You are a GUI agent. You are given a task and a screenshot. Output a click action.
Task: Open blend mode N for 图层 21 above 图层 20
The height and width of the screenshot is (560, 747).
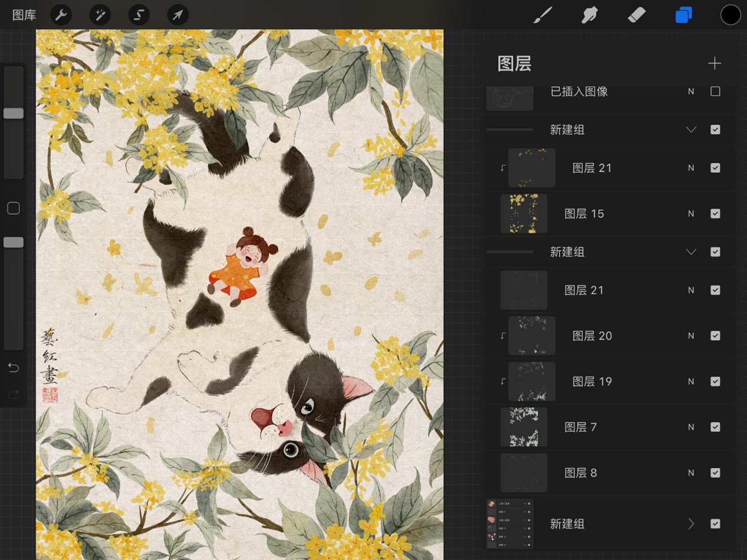[691, 290]
